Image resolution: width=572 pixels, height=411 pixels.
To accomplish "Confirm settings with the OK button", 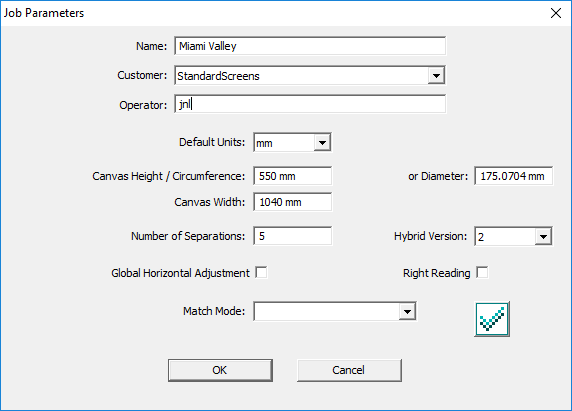I will pos(220,370).
